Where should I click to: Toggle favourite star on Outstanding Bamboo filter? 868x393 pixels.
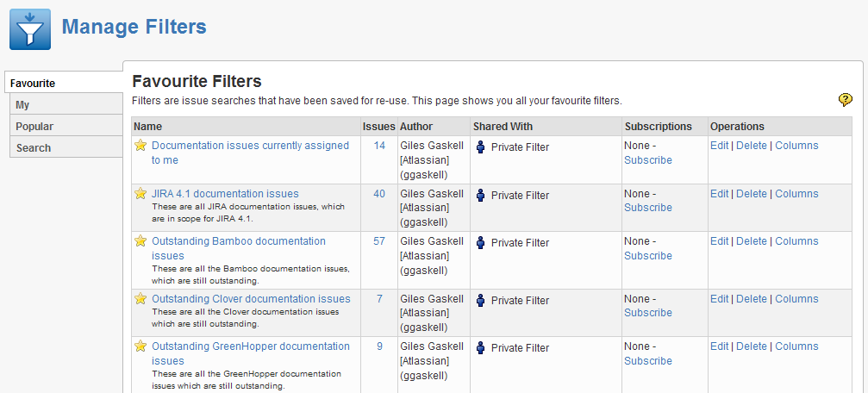click(x=141, y=240)
